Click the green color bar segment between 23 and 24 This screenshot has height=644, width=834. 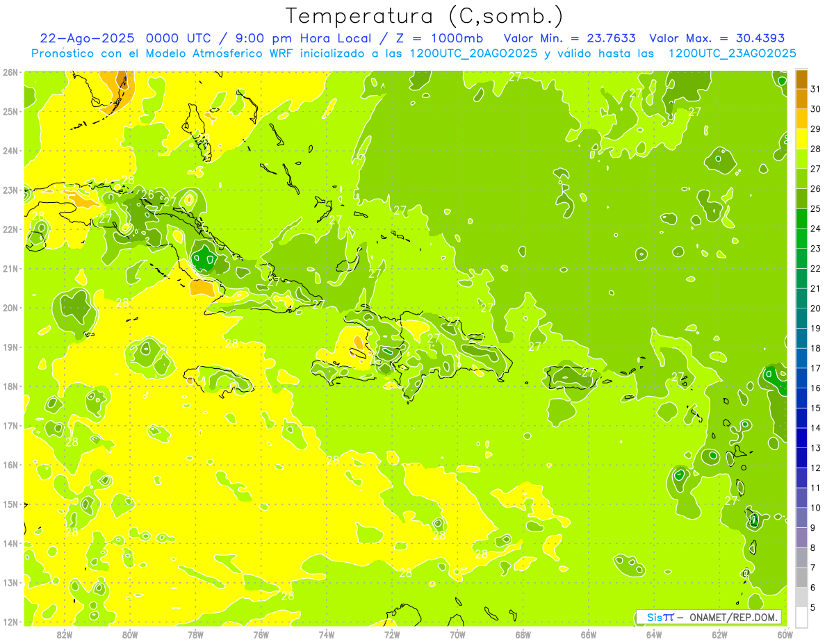tap(801, 239)
